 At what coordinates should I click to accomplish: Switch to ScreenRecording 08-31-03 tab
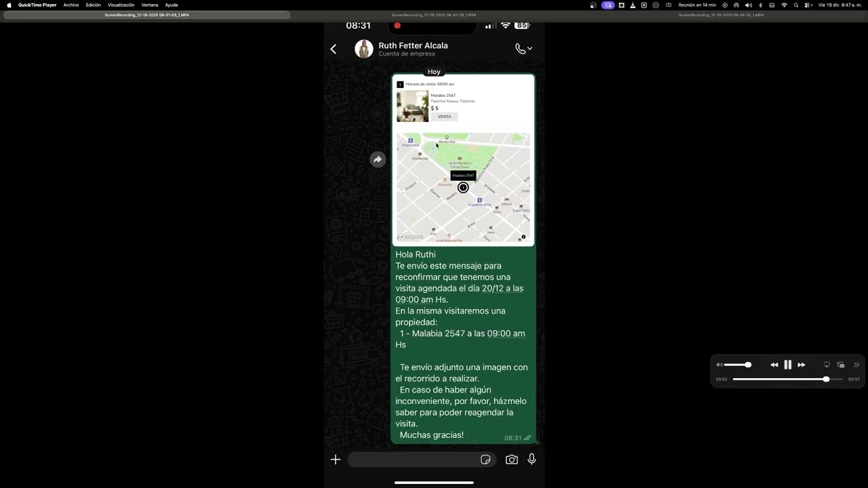click(x=146, y=14)
